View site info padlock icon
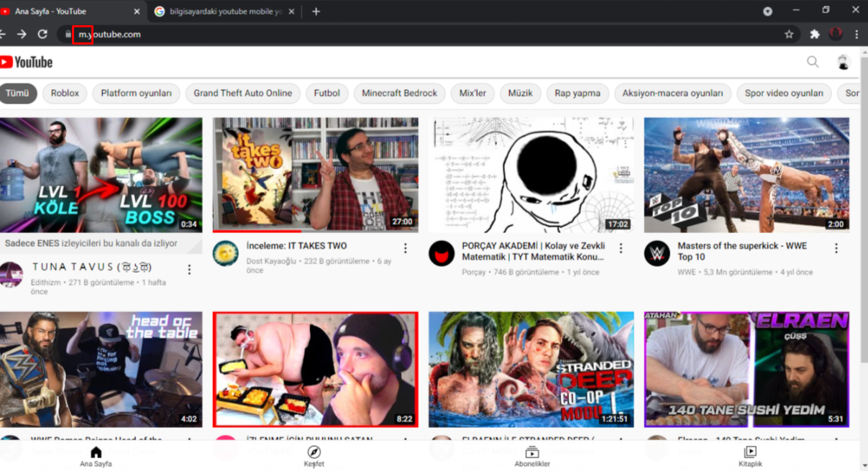This screenshot has width=868, height=471. (68, 34)
